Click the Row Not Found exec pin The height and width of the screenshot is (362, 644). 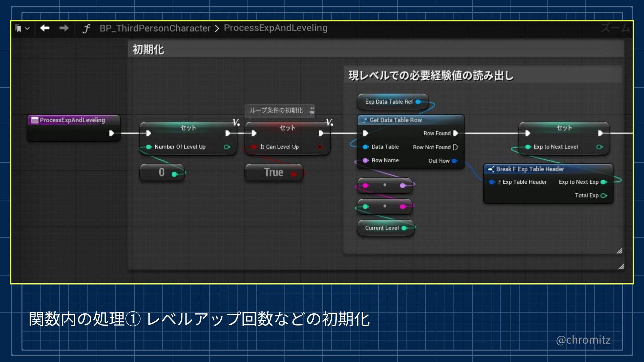click(455, 147)
